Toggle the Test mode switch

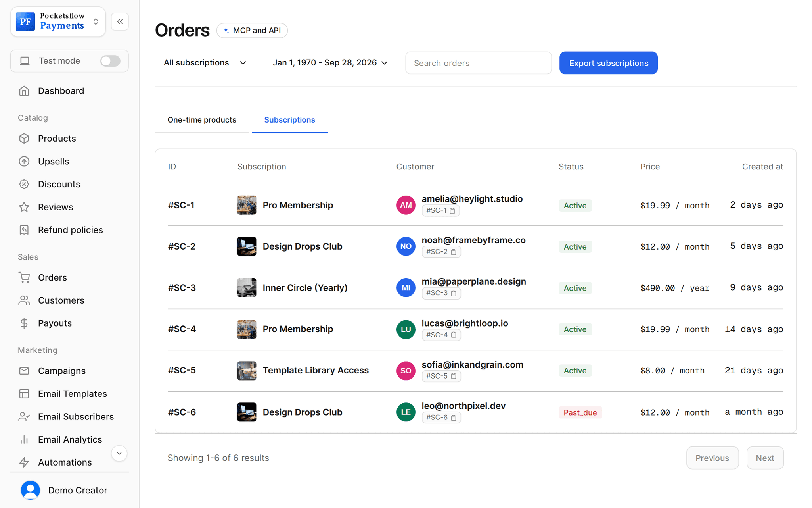pyautogui.click(x=110, y=61)
